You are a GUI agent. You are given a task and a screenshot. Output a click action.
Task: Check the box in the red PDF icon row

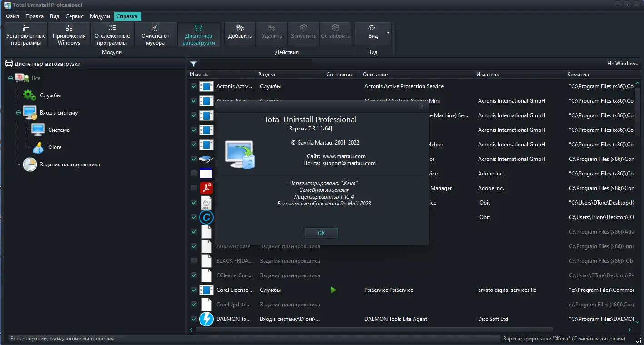pos(194,188)
